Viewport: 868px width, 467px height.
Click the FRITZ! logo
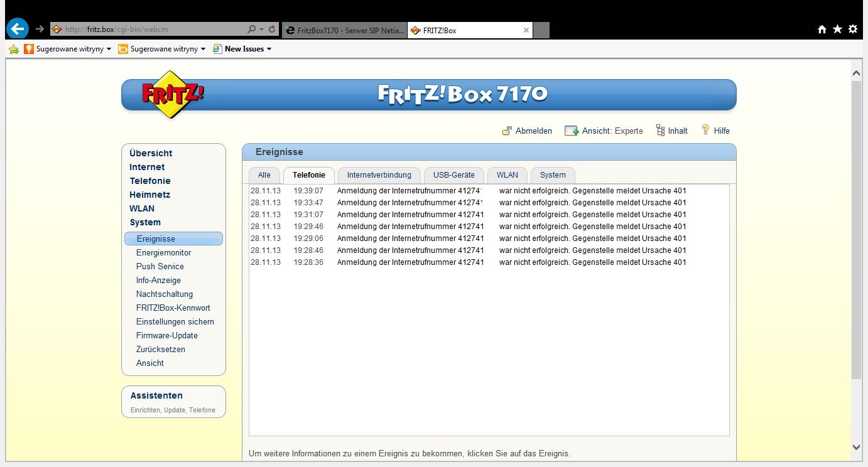(173, 94)
